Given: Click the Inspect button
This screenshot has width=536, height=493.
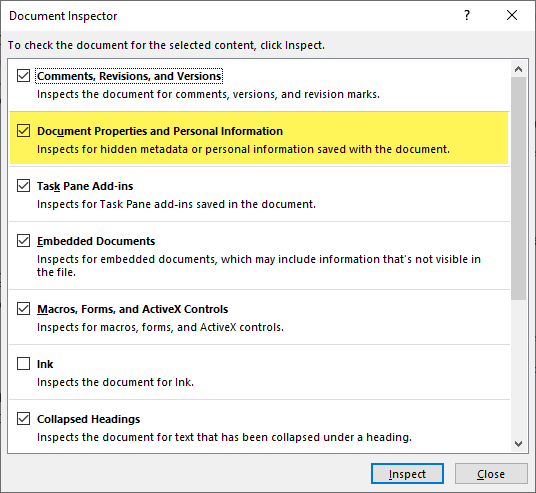Looking at the screenshot, I should pos(407,474).
